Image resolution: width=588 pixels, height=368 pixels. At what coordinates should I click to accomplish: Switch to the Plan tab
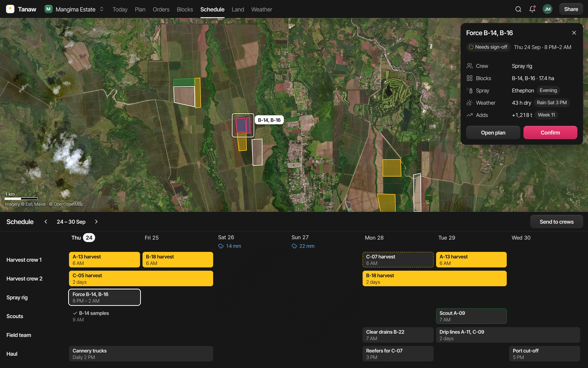click(x=140, y=9)
